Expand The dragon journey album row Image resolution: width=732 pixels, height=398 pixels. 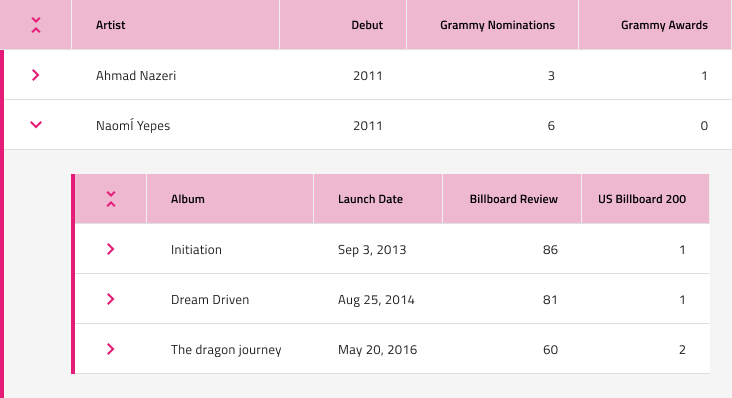(x=110, y=349)
